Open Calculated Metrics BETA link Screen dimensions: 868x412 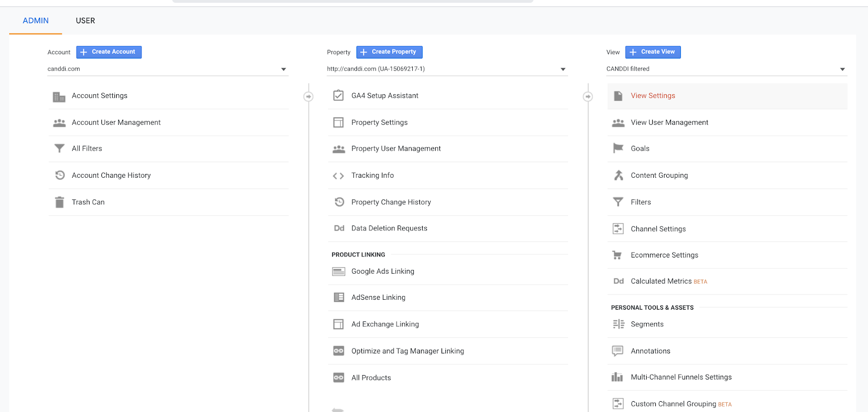tap(669, 281)
